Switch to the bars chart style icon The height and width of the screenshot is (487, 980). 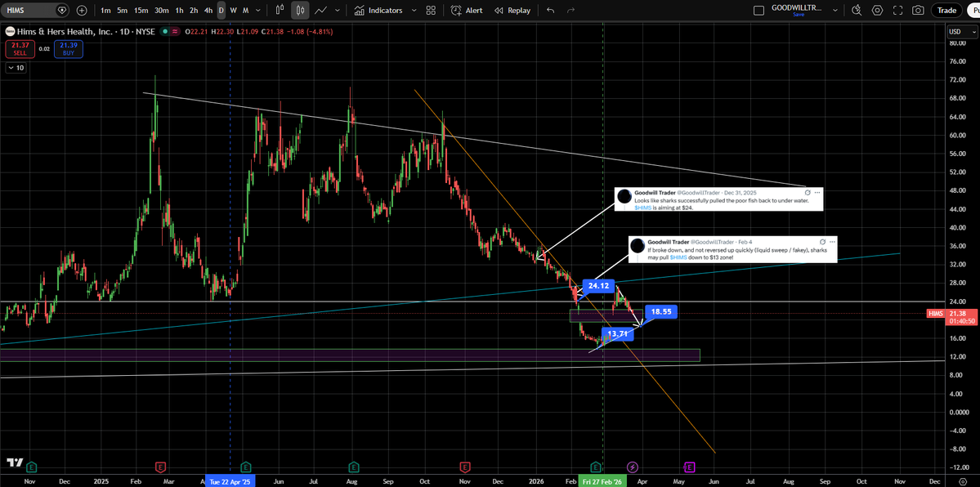[x=280, y=11]
